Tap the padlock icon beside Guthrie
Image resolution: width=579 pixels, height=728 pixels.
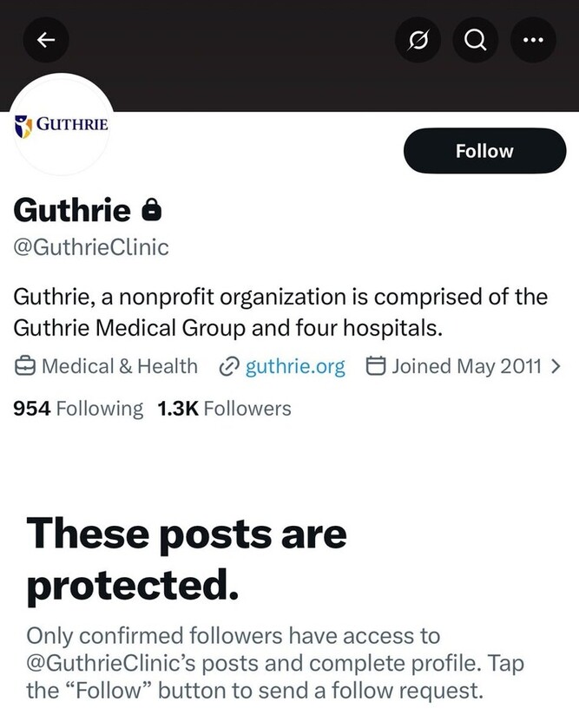click(x=152, y=210)
